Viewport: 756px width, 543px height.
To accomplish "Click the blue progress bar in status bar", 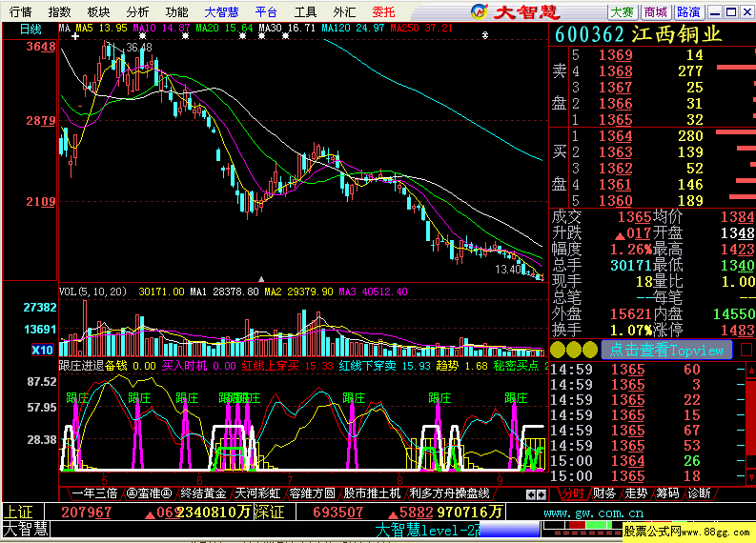I will pyautogui.click(x=510, y=529).
